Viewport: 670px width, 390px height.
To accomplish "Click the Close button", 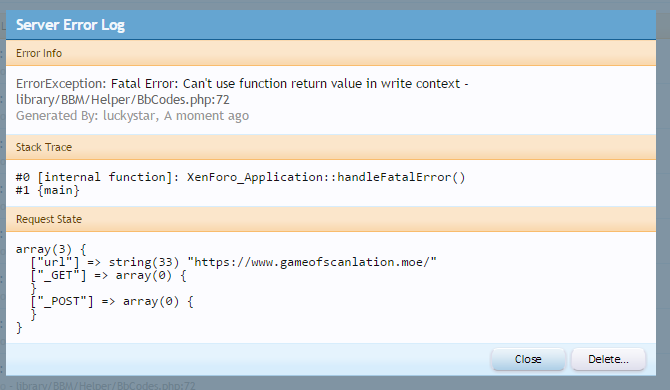I will pyautogui.click(x=528, y=359).
